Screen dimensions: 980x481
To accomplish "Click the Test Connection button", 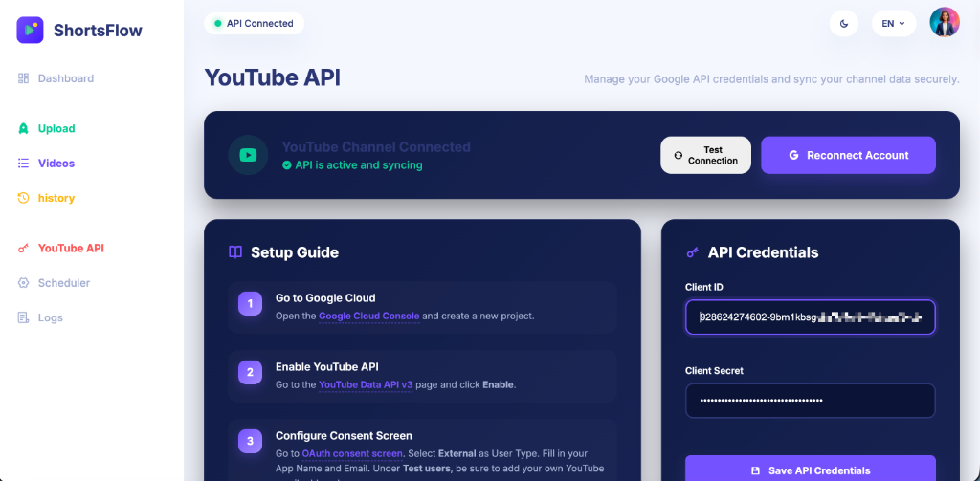I will coord(705,155).
